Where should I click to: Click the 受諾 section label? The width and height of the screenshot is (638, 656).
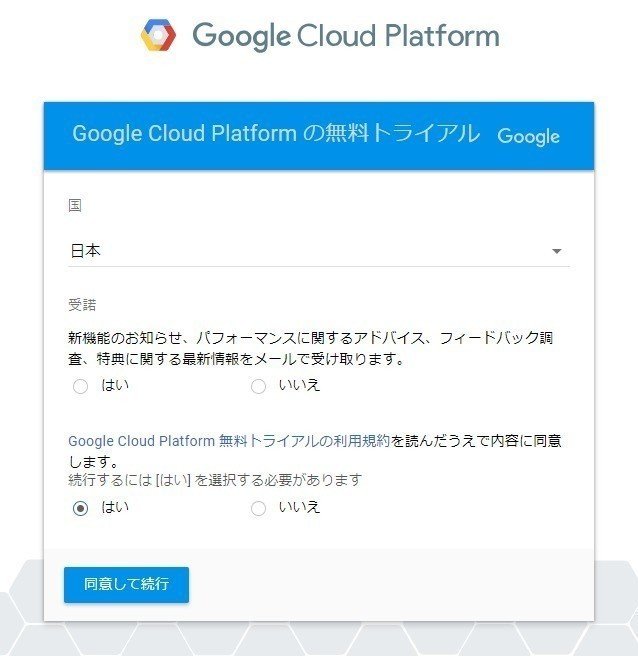[82, 305]
